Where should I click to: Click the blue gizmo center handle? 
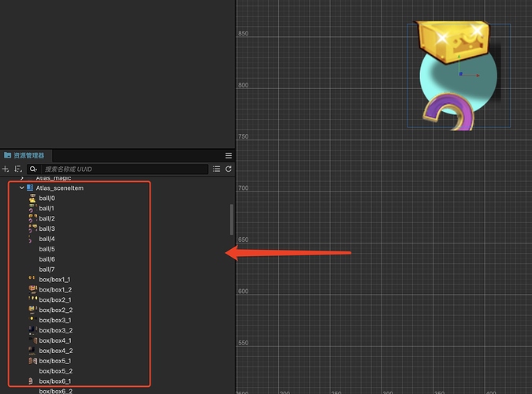[460, 73]
